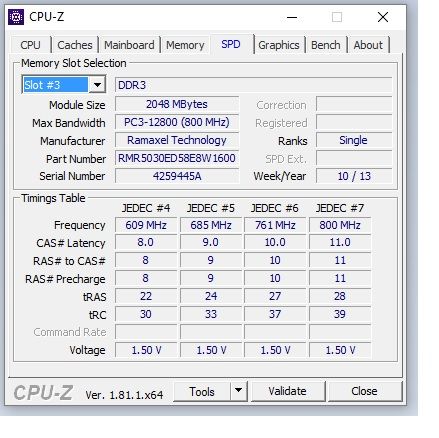Click the JEDEC #7 voltage 1.50 V cell
Viewport: 439px width, 438px height.
[340, 350]
